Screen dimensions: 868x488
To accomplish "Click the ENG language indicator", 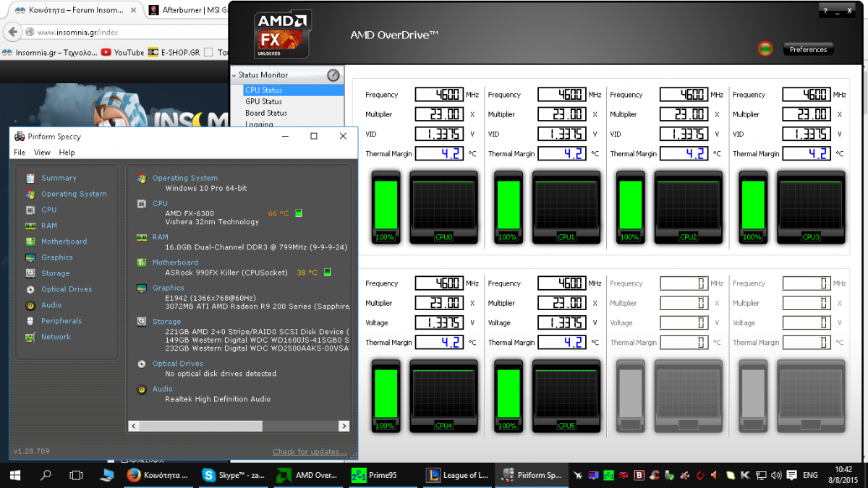I will pos(810,475).
